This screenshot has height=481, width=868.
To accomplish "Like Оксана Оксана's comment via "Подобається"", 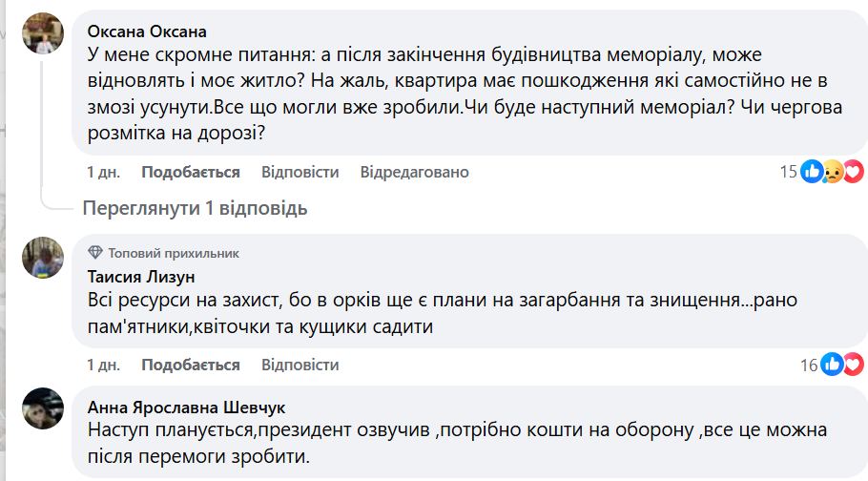I will [x=191, y=172].
